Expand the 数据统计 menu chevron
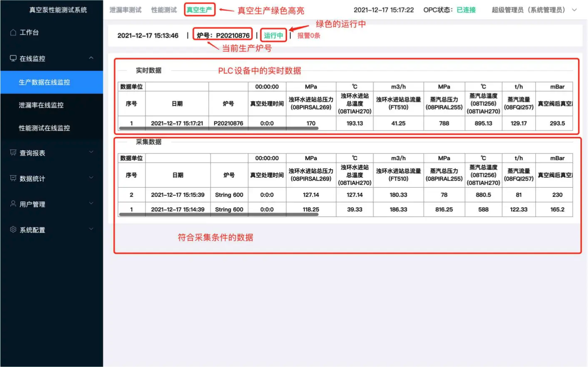588x367 pixels. coord(91,178)
